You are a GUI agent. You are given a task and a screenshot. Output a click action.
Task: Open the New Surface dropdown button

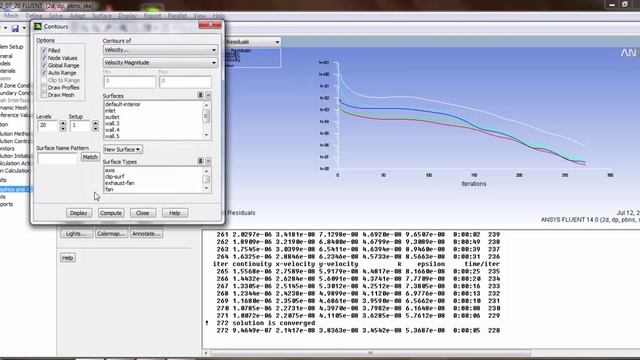[123, 149]
